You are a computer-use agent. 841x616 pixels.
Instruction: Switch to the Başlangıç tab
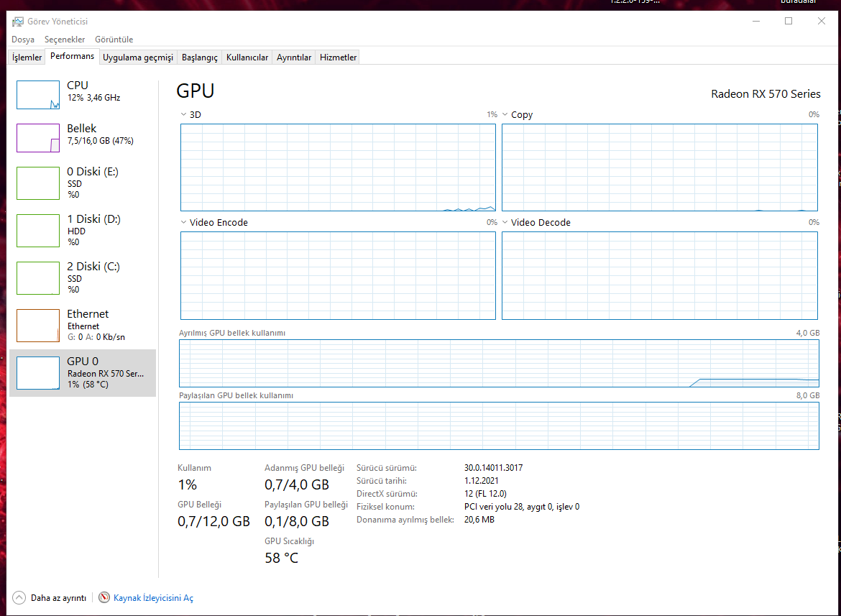tap(200, 58)
